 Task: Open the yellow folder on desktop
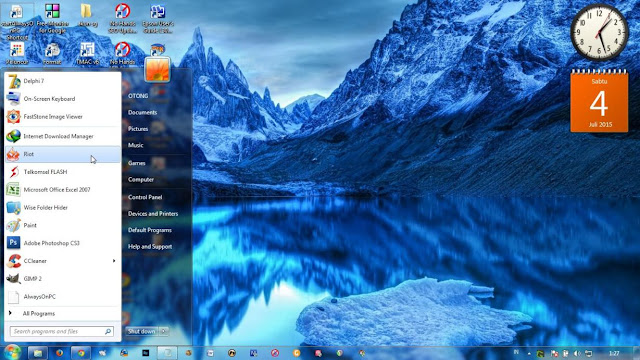pyautogui.click(x=87, y=16)
